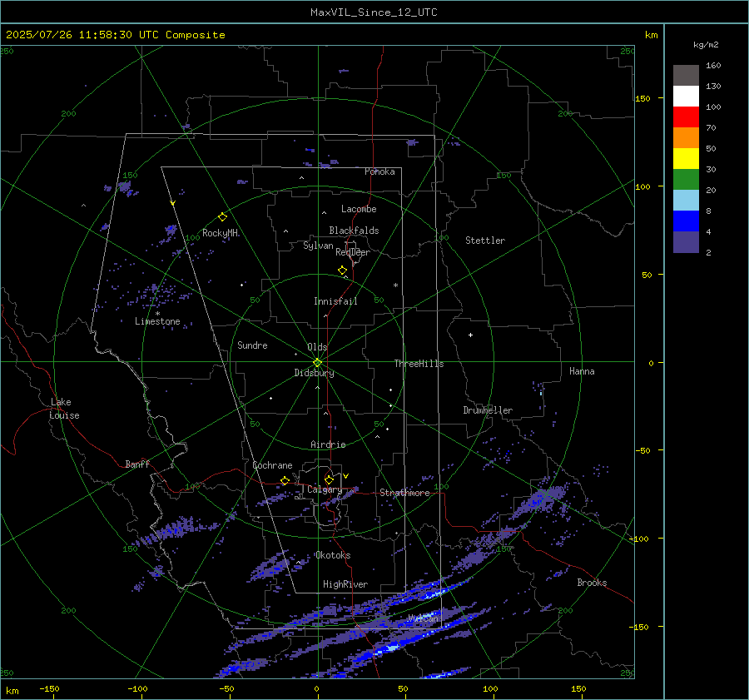Pick the bright blue 4-8 legend color

pyautogui.click(x=686, y=221)
